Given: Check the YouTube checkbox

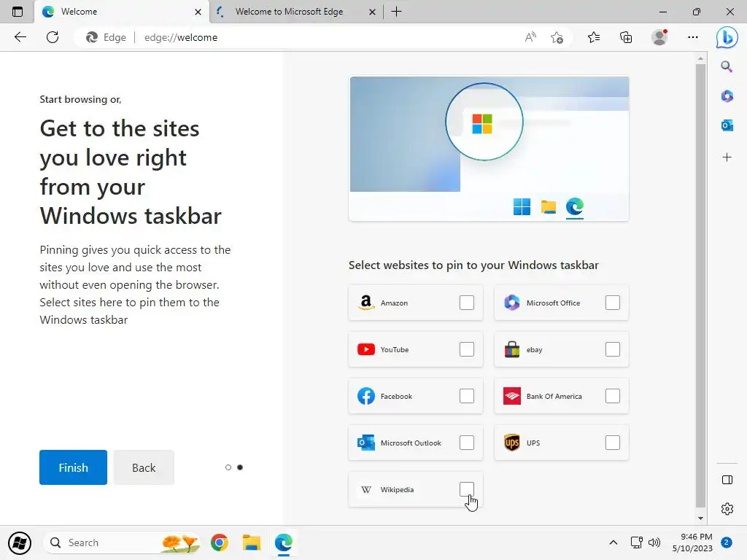Looking at the screenshot, I should tap(467, 349).
